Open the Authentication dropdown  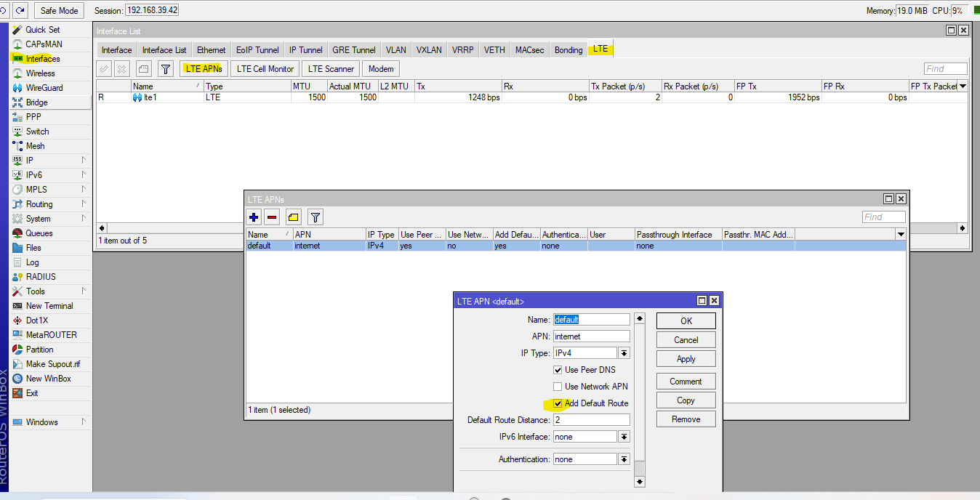[x=624, y=459]
